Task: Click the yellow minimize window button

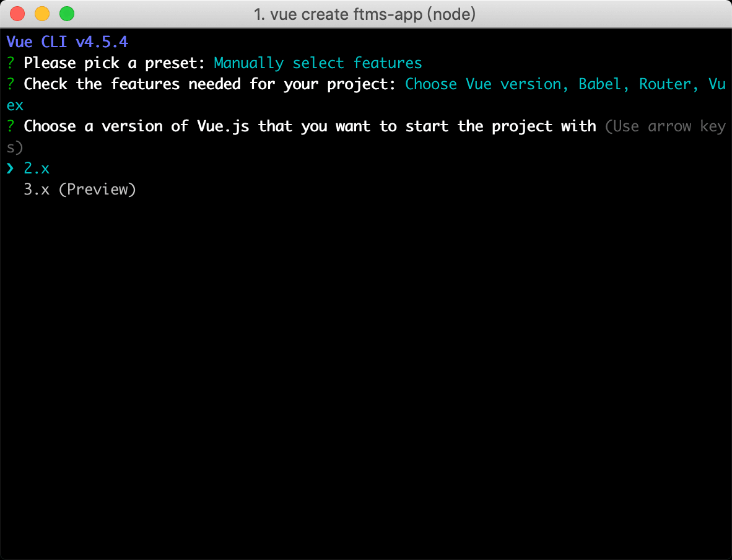Action: [42, 14]
